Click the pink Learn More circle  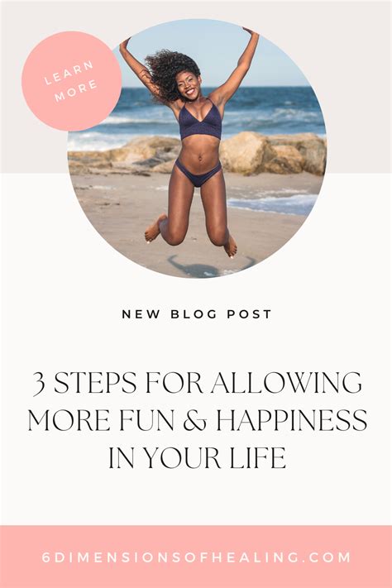[71, 81]
